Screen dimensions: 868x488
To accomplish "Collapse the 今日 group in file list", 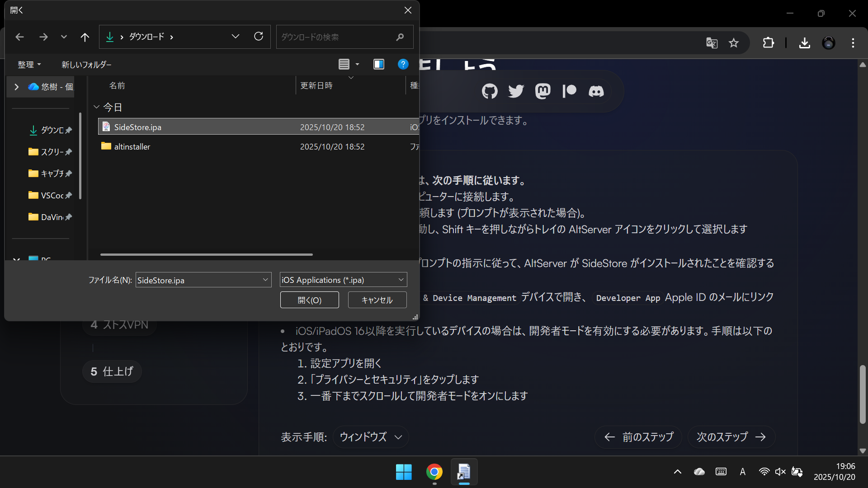I will [x=96, y=107].
